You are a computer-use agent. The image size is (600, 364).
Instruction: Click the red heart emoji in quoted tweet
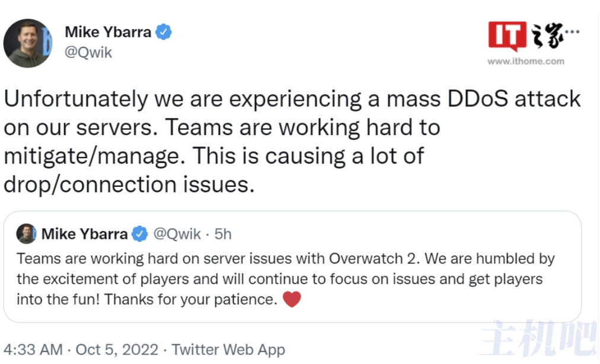tap(292, 299)
